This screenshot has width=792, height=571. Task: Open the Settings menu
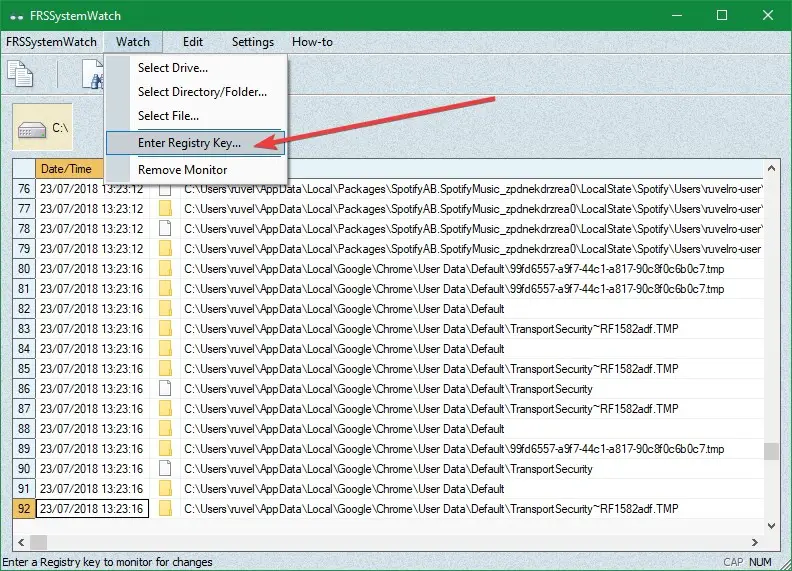253,42
